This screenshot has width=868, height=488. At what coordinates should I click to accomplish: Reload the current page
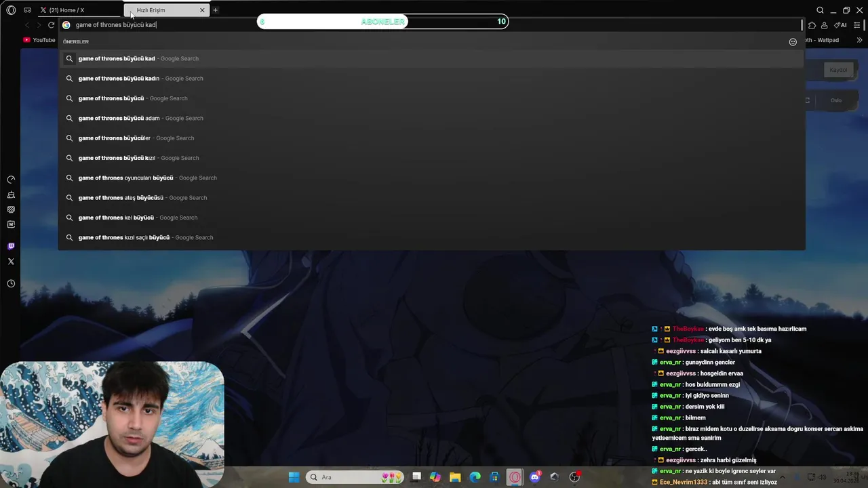point(51,25)
